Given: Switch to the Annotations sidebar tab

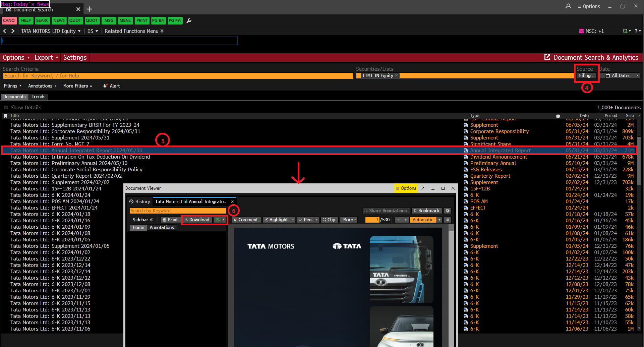Looking at the screenshot, I should [x=162, y=227].
